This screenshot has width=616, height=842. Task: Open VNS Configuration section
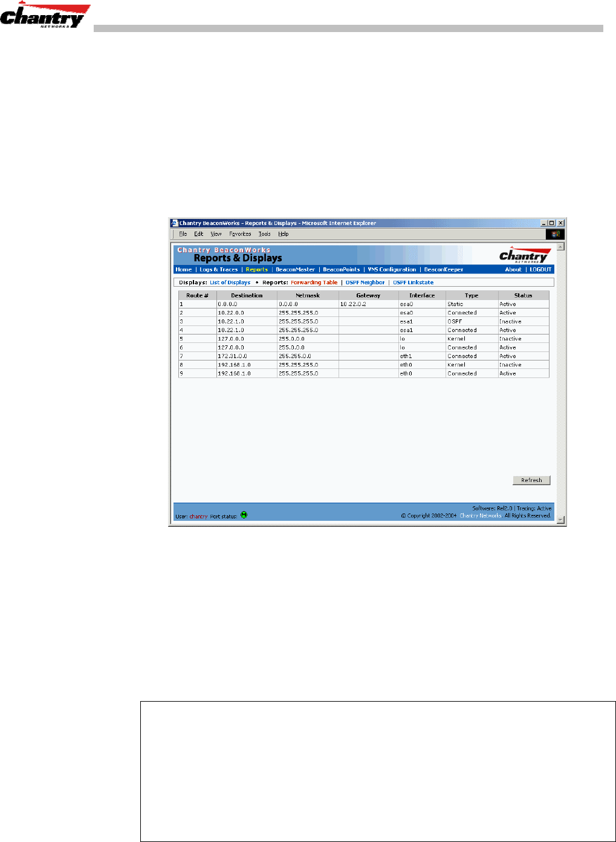[x=392, y=270]
